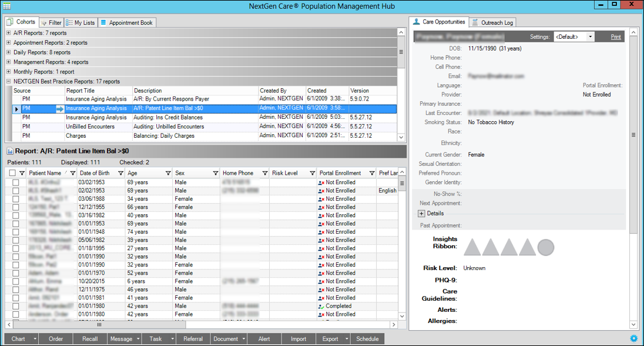This screenshot has width=644, height=346.
Task: Click the filter icon on Sex column
Action: [216, 173]
